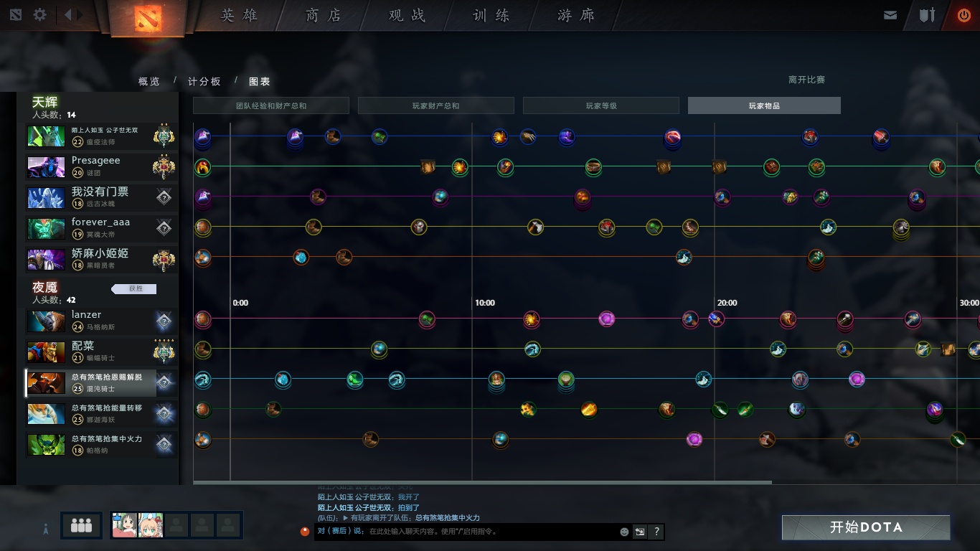Switch to the 英雄 tab
This screenshot has width=980, height=551.
coord(239,15)
